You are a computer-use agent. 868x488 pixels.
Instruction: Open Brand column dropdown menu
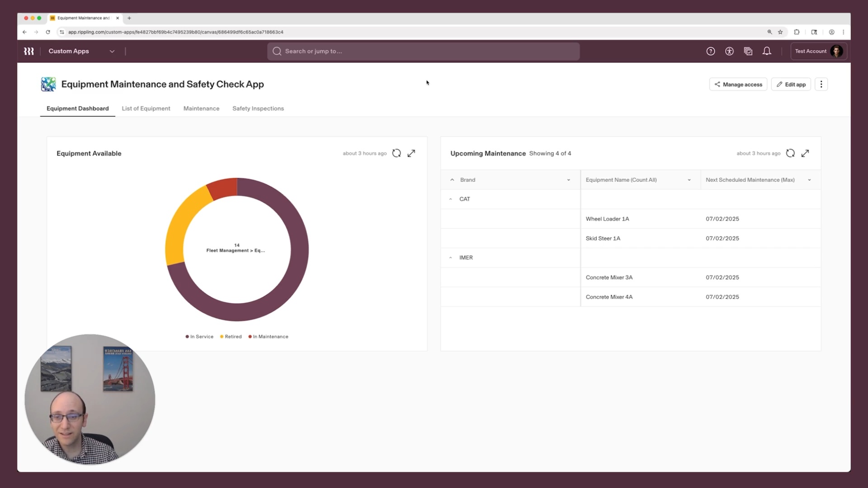point(569,180)
